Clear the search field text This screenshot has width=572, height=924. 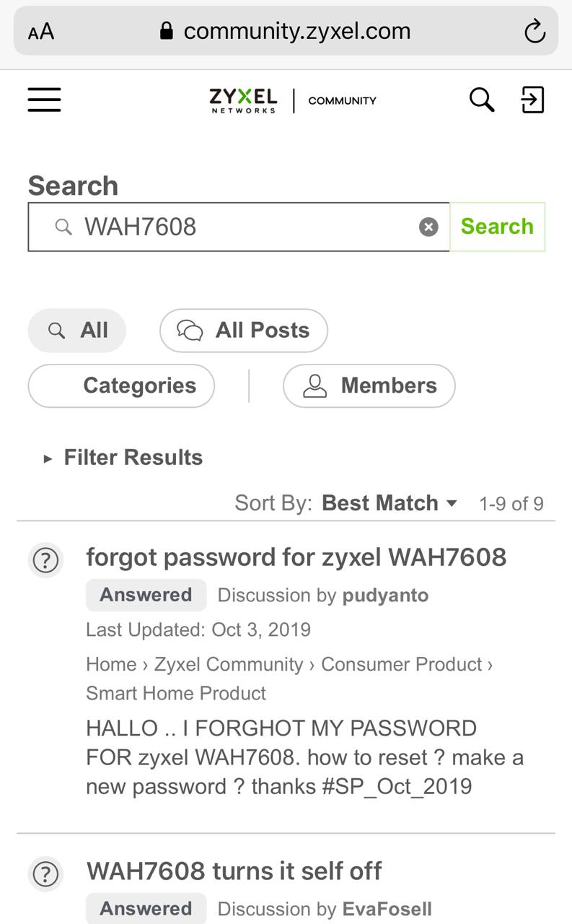(x=428, y=227)
